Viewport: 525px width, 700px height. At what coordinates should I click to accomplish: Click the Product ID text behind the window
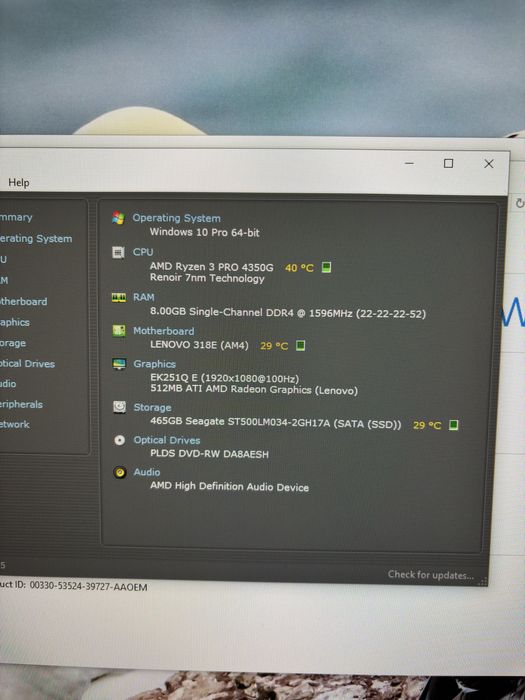coord(74,586)
